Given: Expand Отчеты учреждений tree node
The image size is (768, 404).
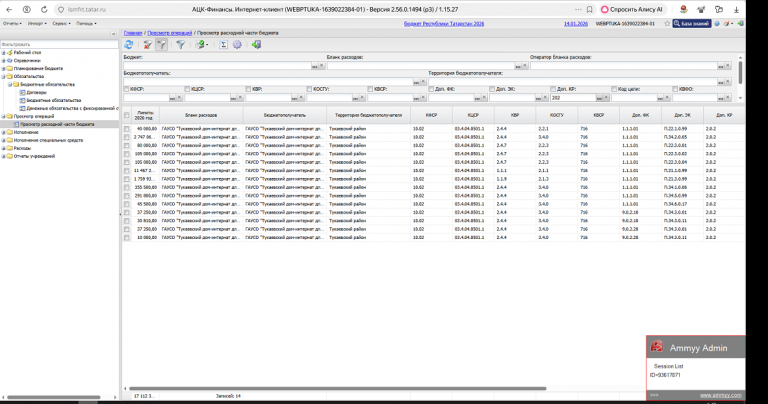Looking at the screenshot, I should point(3,156).
